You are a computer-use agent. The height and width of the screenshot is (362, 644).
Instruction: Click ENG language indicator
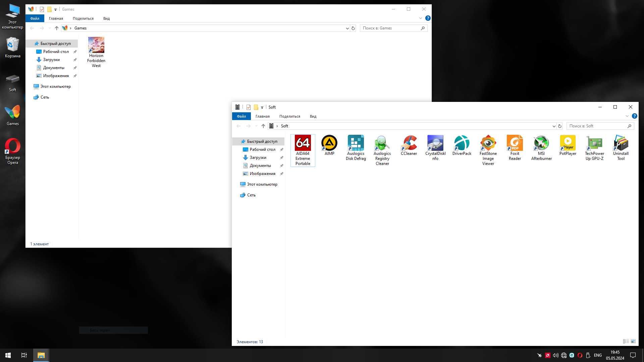(598, 355)
